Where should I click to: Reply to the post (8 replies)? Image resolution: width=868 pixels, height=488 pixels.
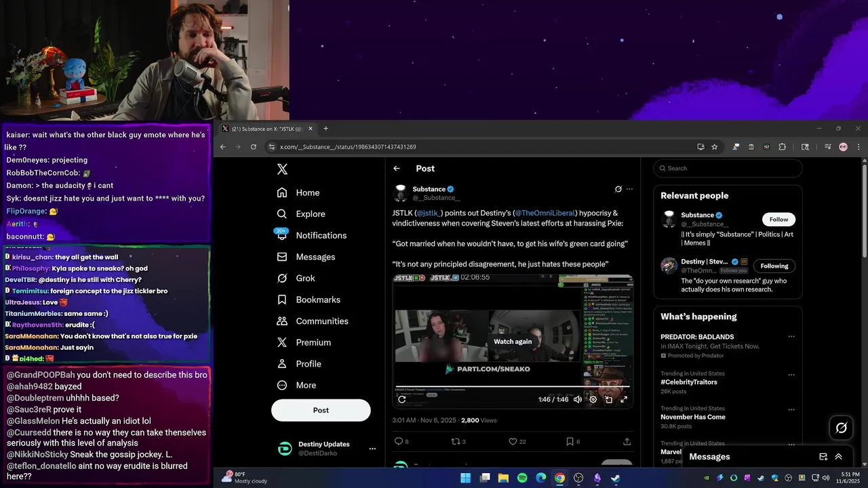(x=401, y=441)
